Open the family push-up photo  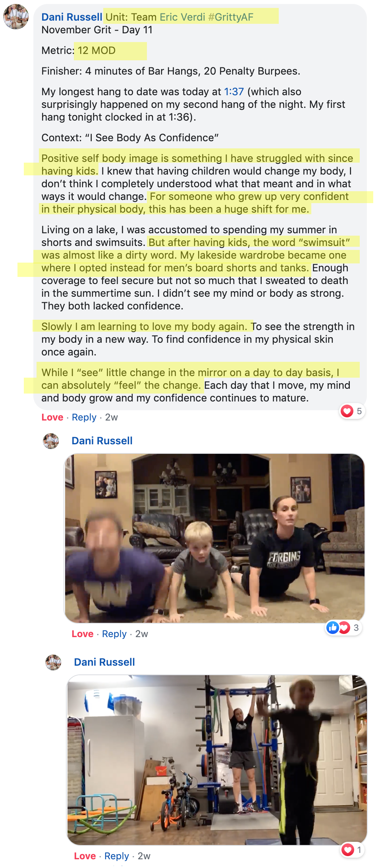(214, 538)
